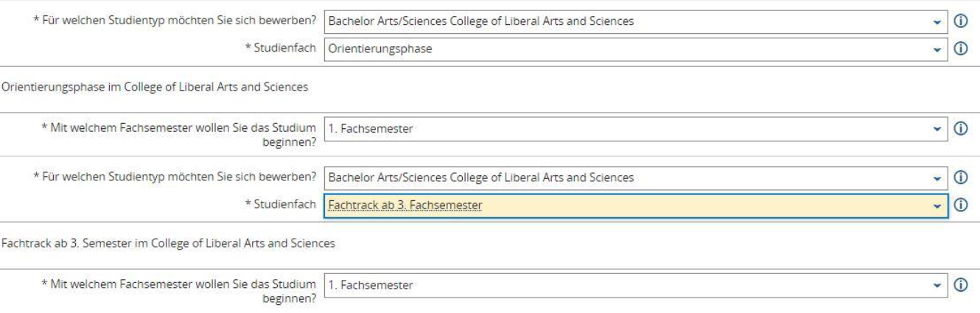Open info icon beside highlighted Fachtrack Studienfach dropdown
The width and height of the screenshot is (980, 313).
click(960, 204)
